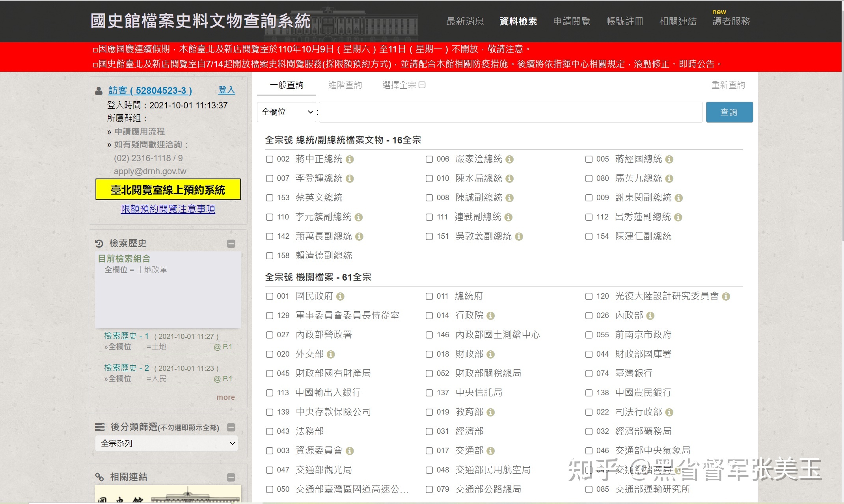Switch to the 進階查詢 tab
Screen dimensions: 844x504
pyautogui.click(x=345, y=85)
